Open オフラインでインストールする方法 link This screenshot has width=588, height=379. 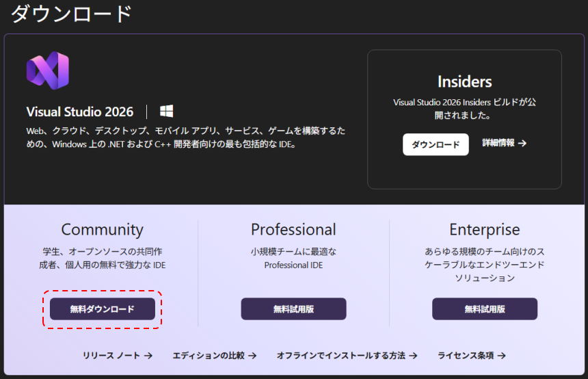tap(347, 356)
